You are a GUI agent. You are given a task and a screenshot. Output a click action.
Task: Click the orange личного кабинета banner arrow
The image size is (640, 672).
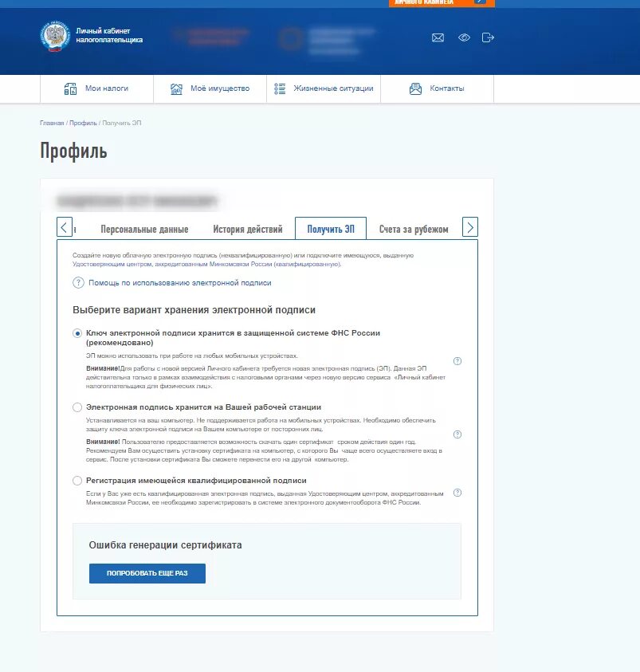tap(481, 2)
